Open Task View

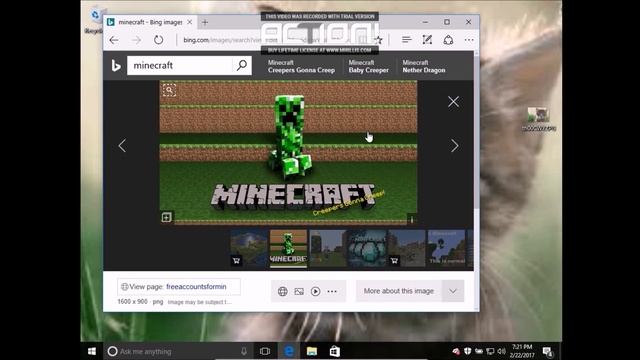click(265, 351)
